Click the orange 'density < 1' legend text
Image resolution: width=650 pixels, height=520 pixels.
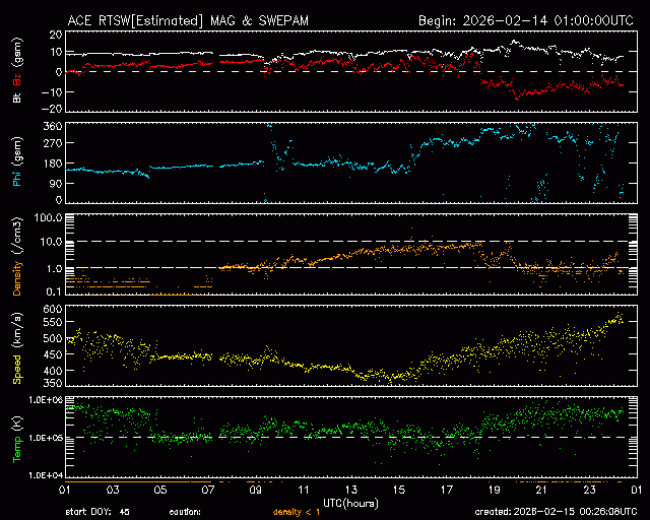tap(296, 513)
